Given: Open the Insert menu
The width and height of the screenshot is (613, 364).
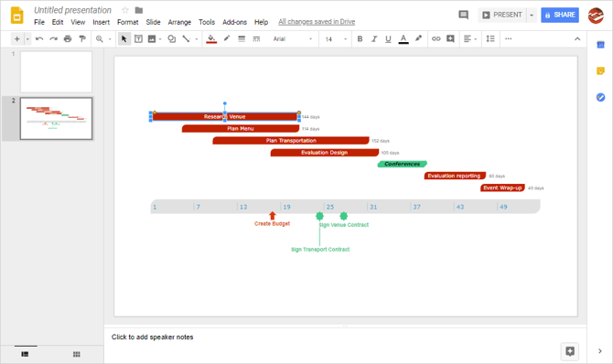Looking at the screenshot, I should 101,22.
